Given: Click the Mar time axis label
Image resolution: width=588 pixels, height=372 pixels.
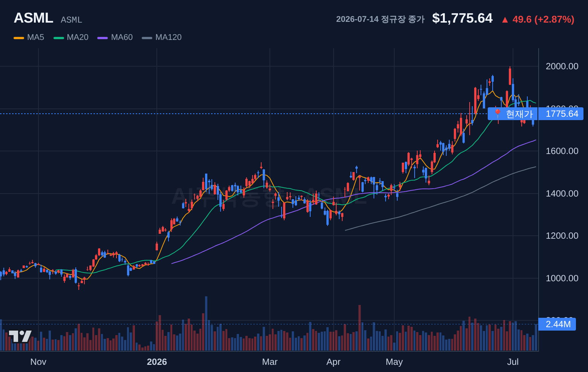Looking at the screenshot, I should [270, 362].
